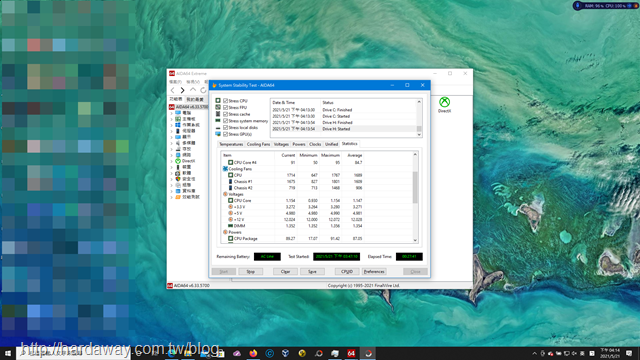The height and width of the screenshot is (360, 640).
Task: Toggle the Stress cache checkbox
Action: point(225,114)
